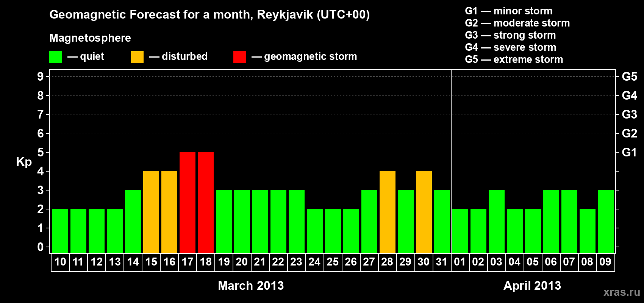Click the 'G5 — extreme storm' legend text
Viewport: 644px width, 303px height.
[514, 59]
